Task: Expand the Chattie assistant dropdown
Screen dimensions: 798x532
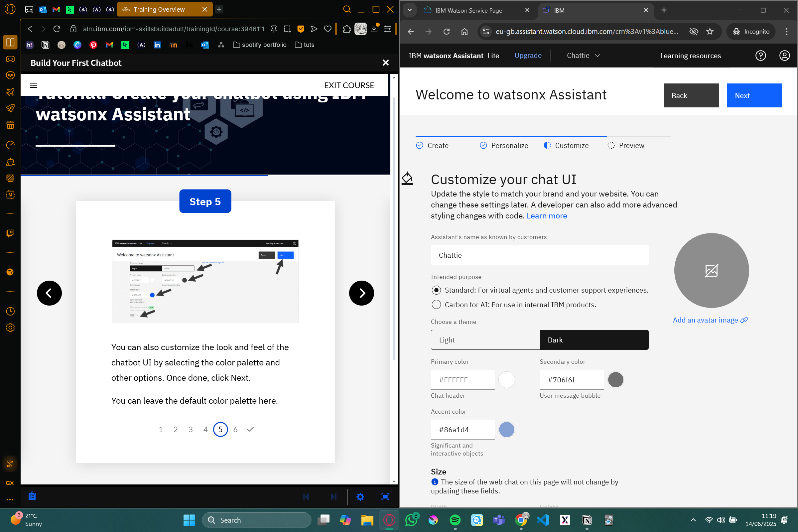Action: [x=584, y=55]
